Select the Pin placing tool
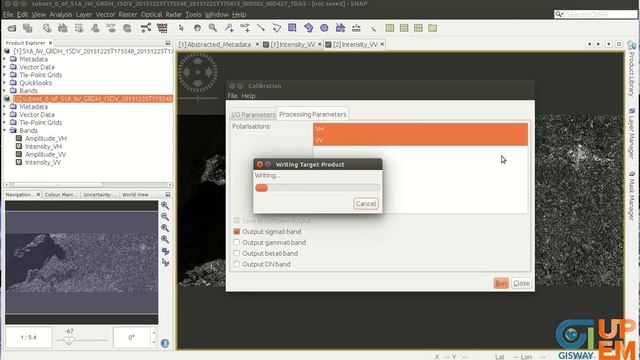This screenshot has width=640, height=360. 229,28
